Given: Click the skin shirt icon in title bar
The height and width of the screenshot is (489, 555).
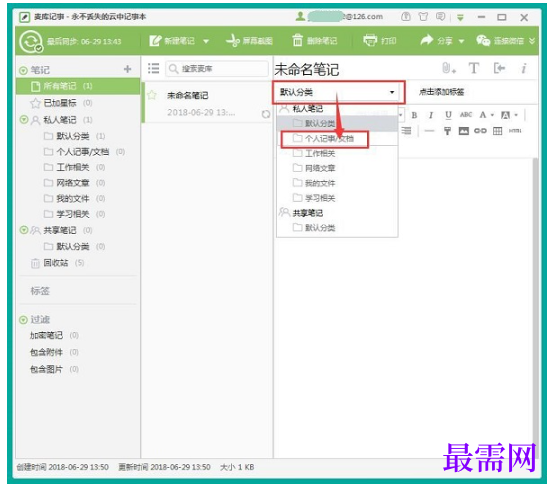Looking at the screenshot, I should tap(423, 17).
